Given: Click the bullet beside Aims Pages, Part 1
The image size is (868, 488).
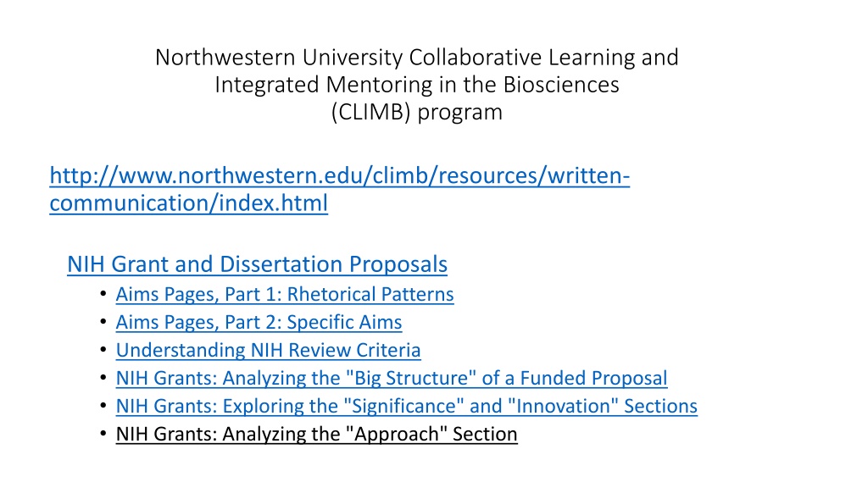Looking at the screenshot, I should 103,293.
